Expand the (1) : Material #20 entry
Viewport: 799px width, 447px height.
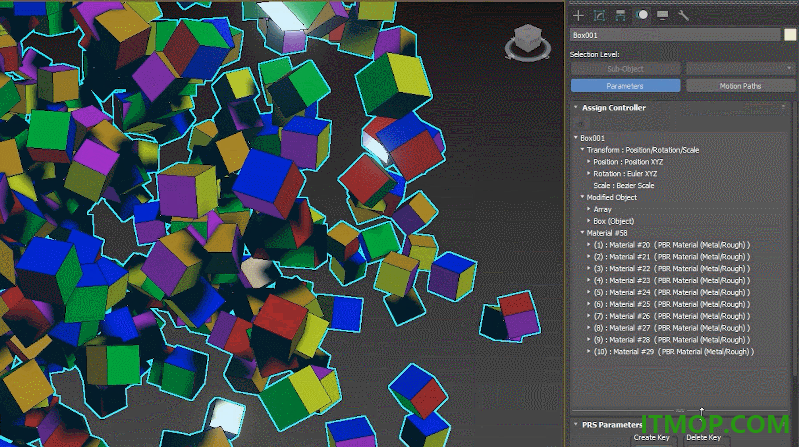point(589,245)
